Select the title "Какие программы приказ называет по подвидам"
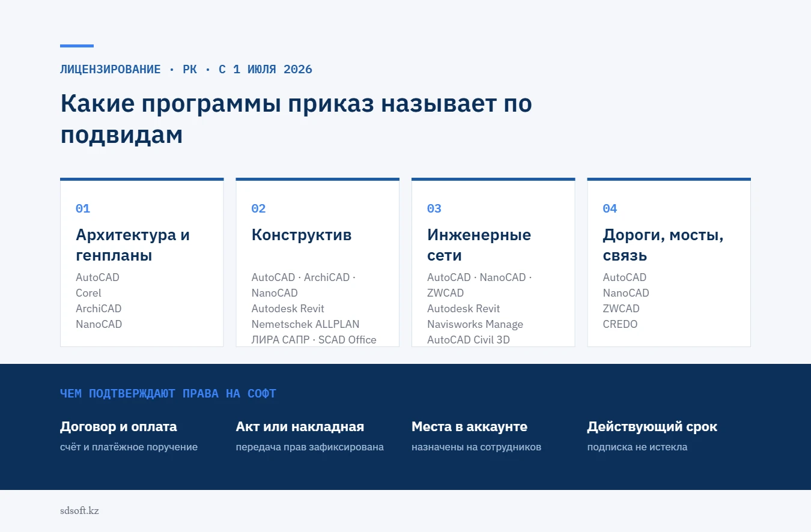The height and width of the screenshot is (532, 811). 296,119
